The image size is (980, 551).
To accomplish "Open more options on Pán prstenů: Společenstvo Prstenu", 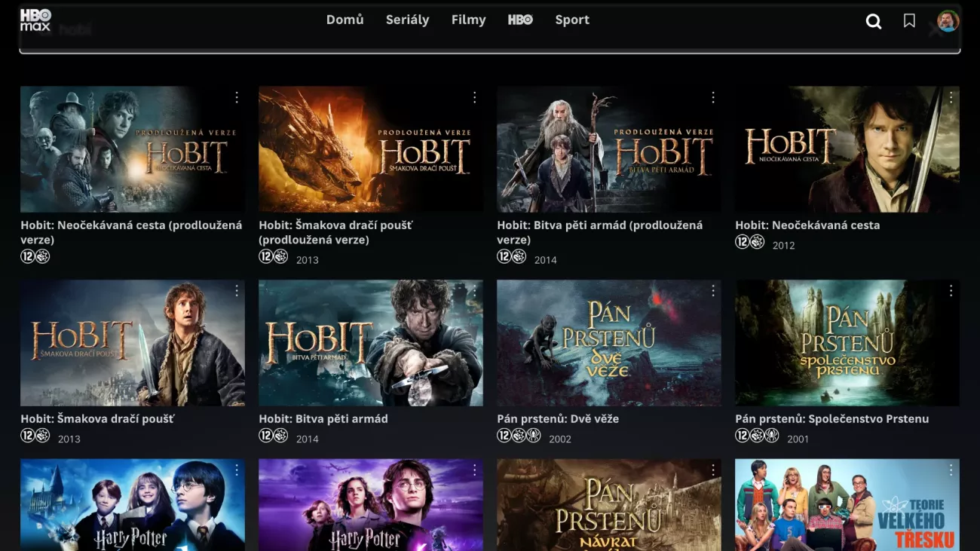I will click(951, 291).
